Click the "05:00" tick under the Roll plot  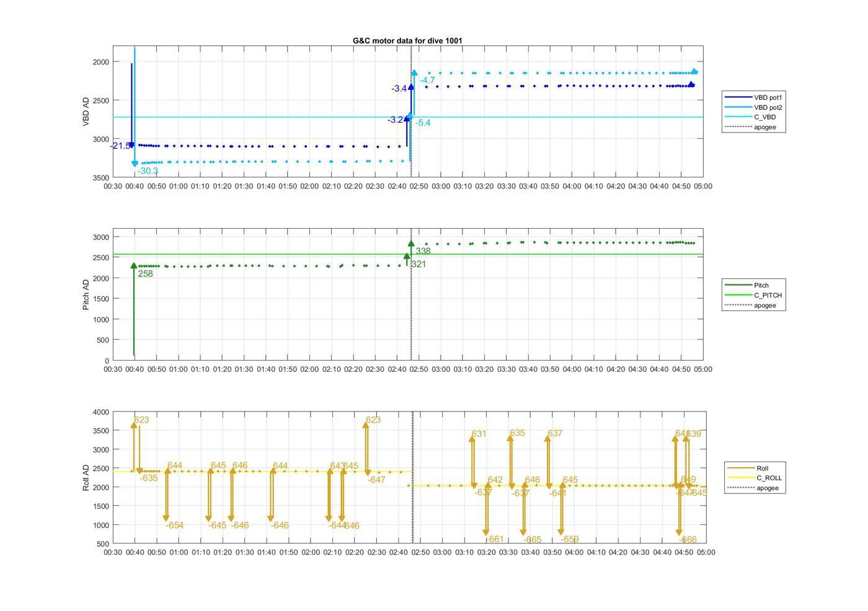[x=706, y=552]
